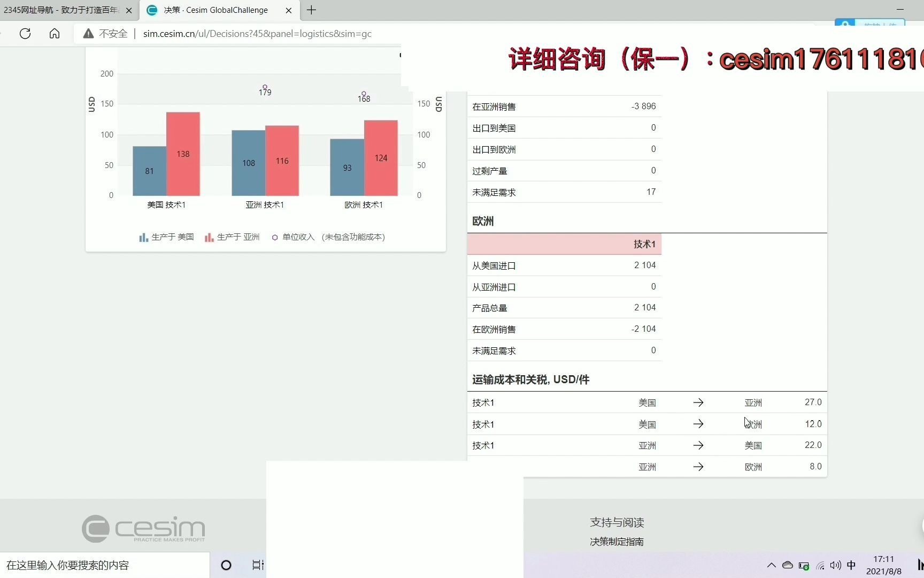Open a new browser tab
The height and width of the screenshot is (578, 924).
pyautogui.click(x=311, y=10)
